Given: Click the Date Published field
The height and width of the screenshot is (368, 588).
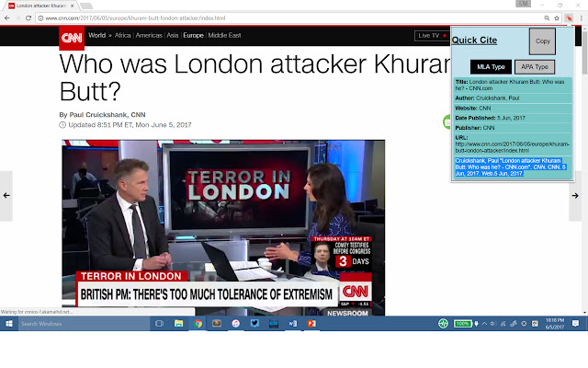Looking at the screenshot, I should click(x=513, y=118).
